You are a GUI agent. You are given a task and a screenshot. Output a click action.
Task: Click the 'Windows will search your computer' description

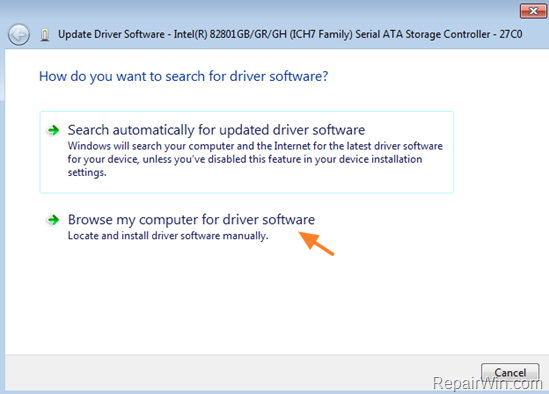pyautogui.click(x=255, y=159)
